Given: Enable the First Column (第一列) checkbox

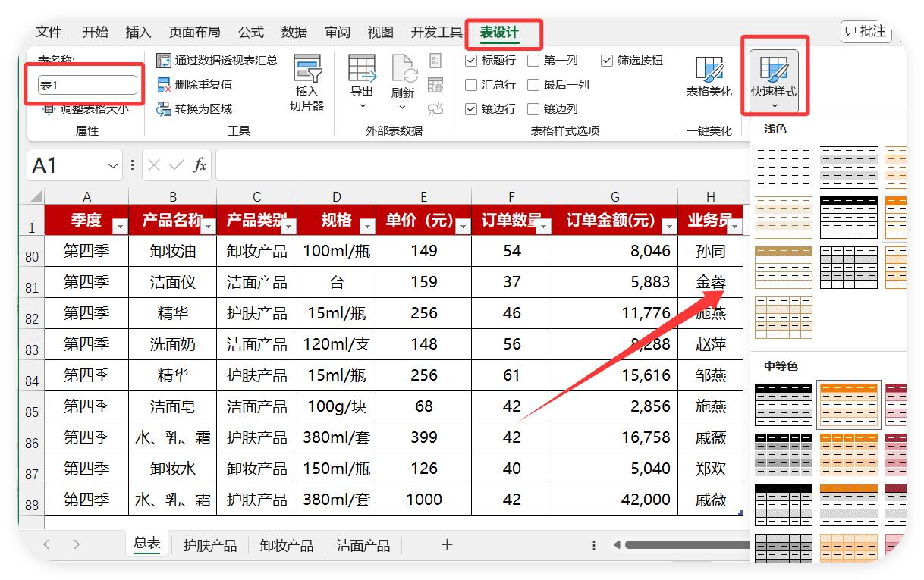Looking at the screenshot, I should point(533,61).
